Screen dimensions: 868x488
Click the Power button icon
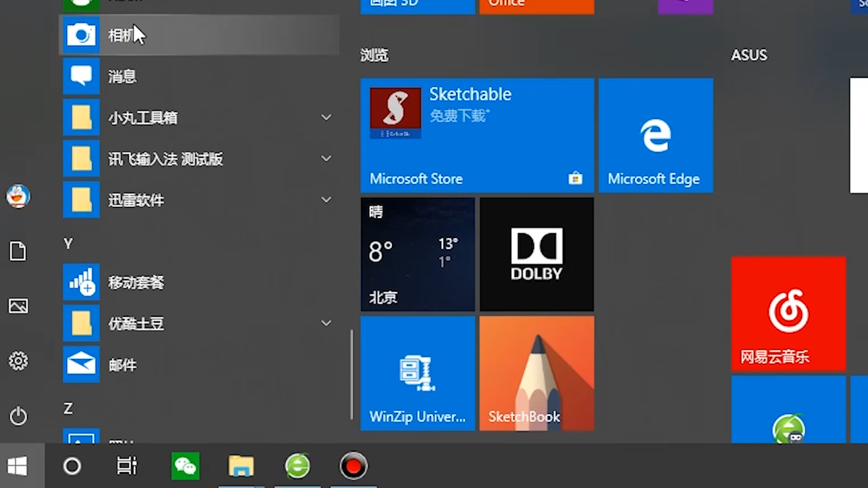coord(18,416)
